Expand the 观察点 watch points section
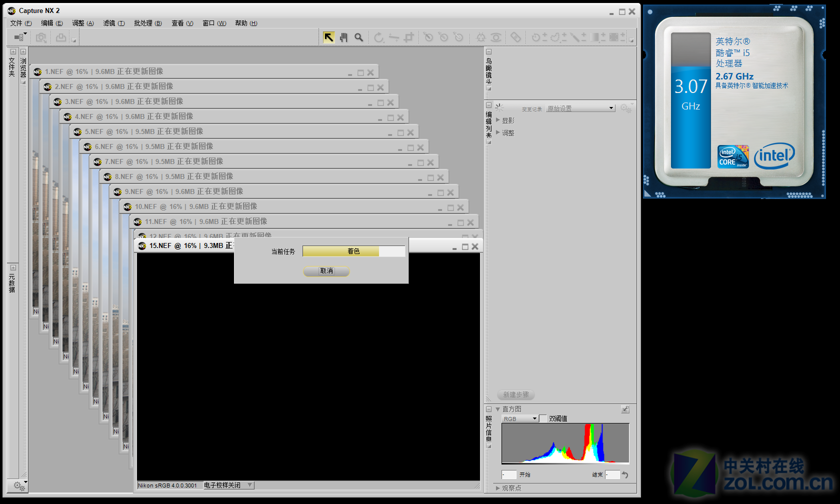The image size is (840, 504). coord(497,488)
